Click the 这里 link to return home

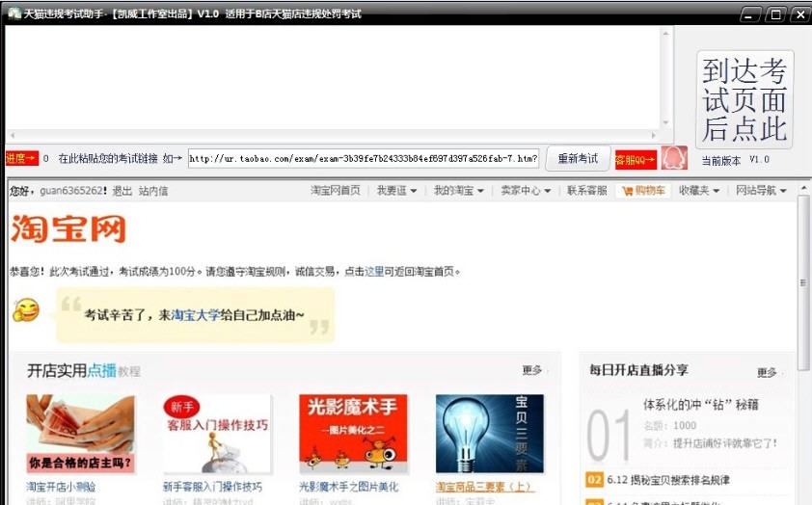[x=374, y=271]
